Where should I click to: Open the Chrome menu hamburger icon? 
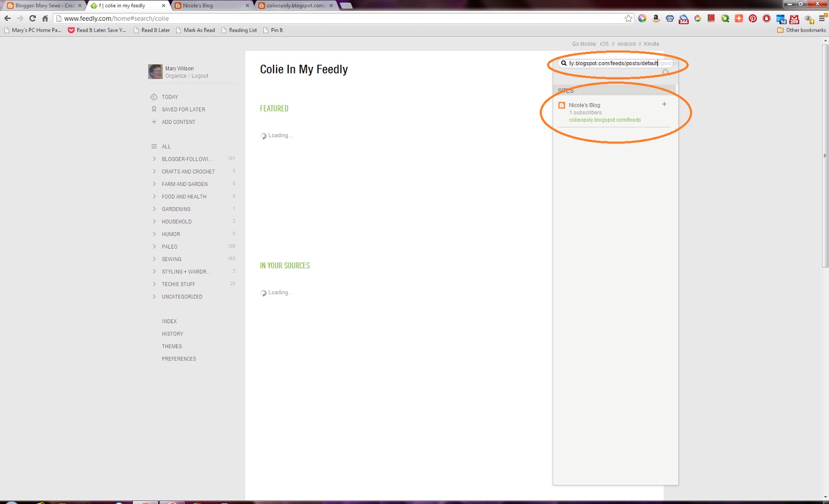point(822,19)
